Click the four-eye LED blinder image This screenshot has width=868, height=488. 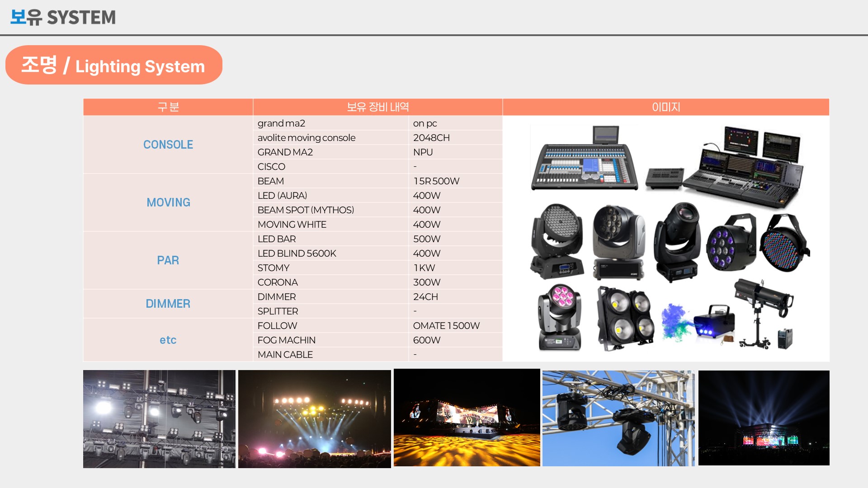click(625, 318)
